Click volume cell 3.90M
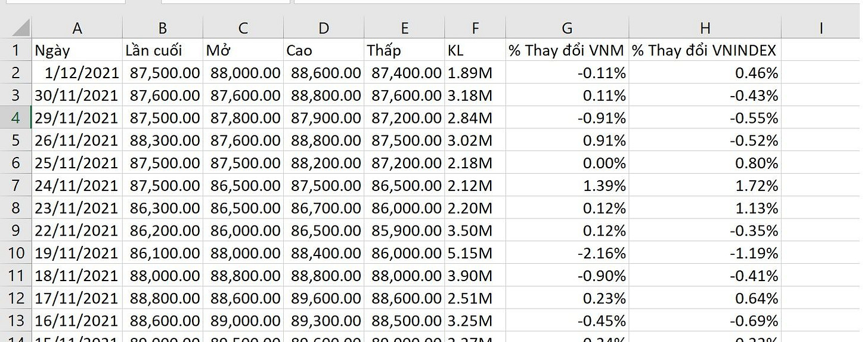The height and width of the screenshot is (342, 868). tap(475, 276)
